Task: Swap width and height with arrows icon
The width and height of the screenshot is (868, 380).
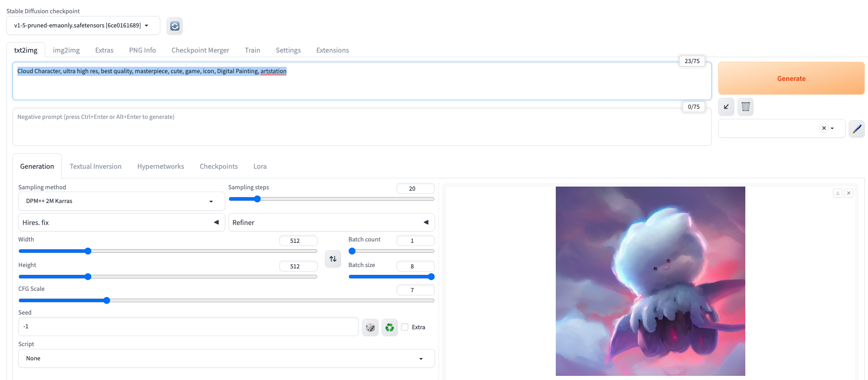Action: tap(333, 259)
